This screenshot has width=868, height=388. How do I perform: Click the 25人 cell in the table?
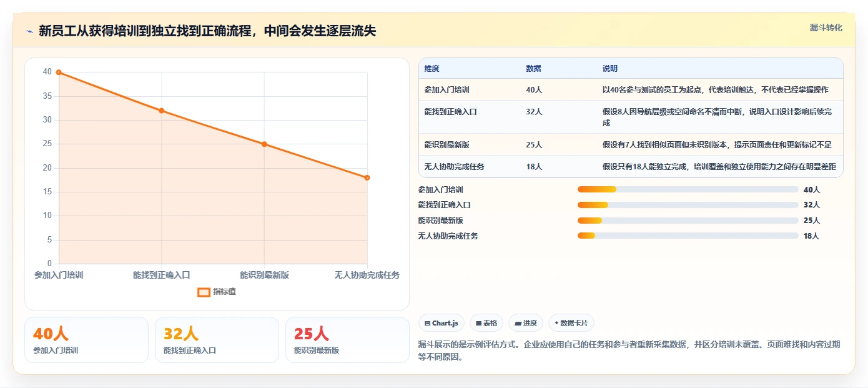[558, 144]
